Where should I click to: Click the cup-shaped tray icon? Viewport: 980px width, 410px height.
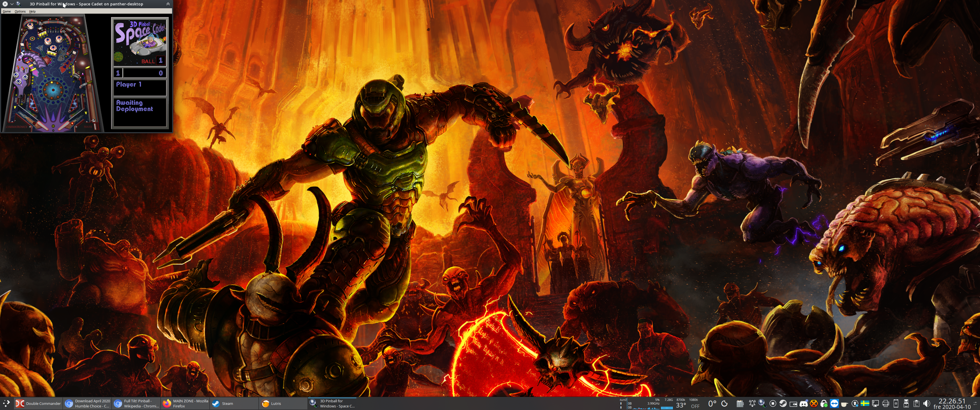coord(845,404)
